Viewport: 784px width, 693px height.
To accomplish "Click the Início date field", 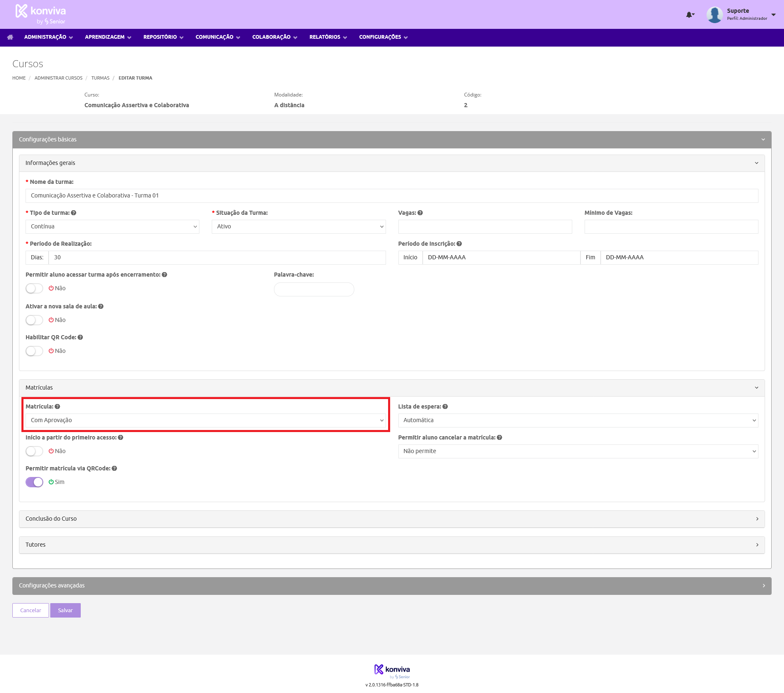I will point(501,258).
